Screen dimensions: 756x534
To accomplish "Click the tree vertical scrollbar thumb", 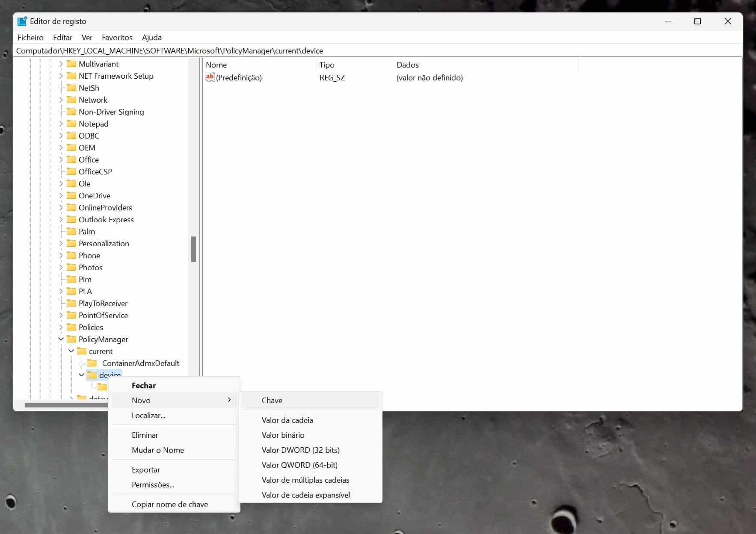I will click(193, 249).
